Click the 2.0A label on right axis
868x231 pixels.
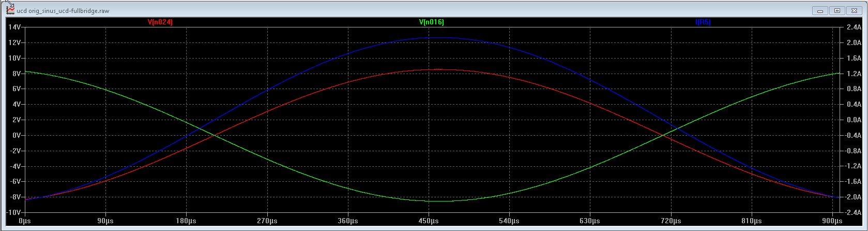pos(854,42)
